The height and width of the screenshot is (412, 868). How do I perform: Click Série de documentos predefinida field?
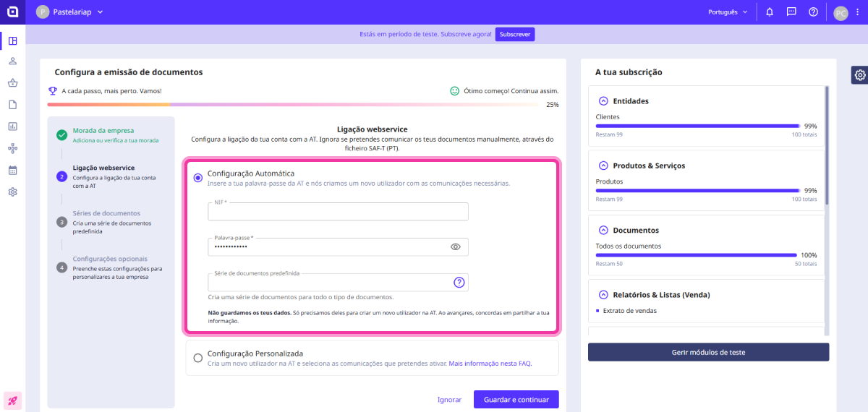(338, 282)
